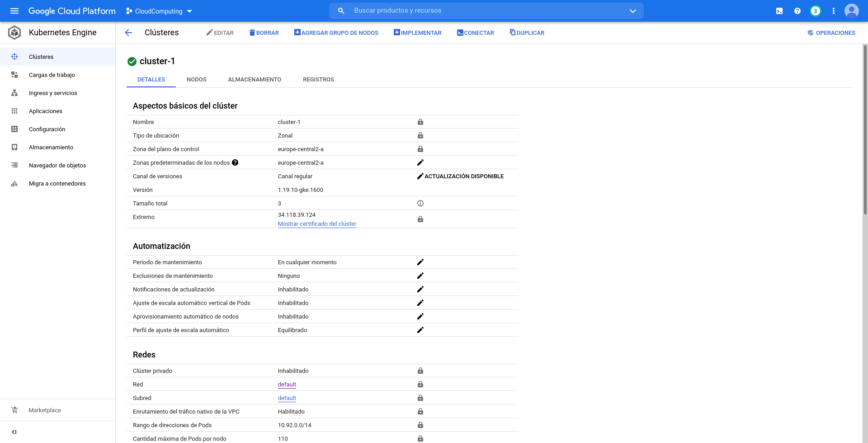Open the default link in Subred row

(287, 398)
